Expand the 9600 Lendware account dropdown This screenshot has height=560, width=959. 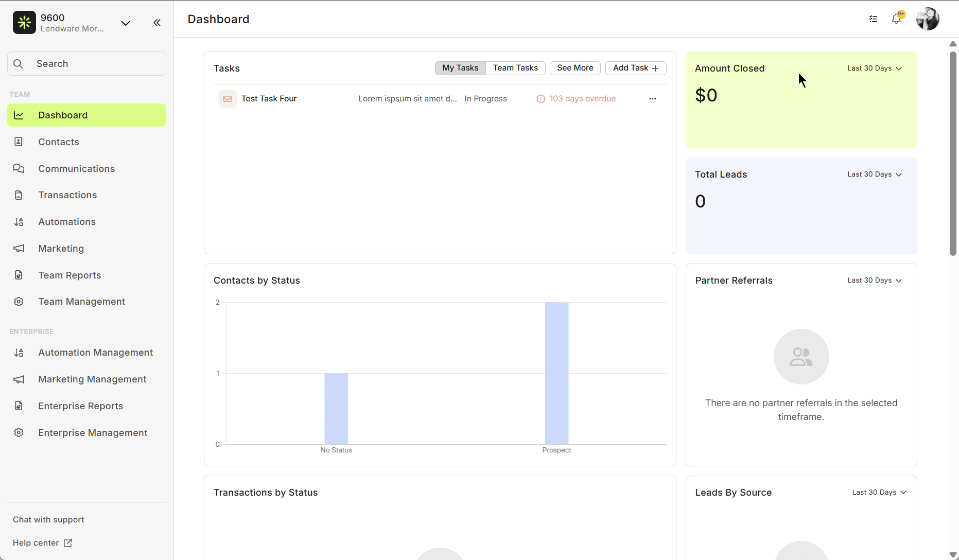[x=126, y=23]
